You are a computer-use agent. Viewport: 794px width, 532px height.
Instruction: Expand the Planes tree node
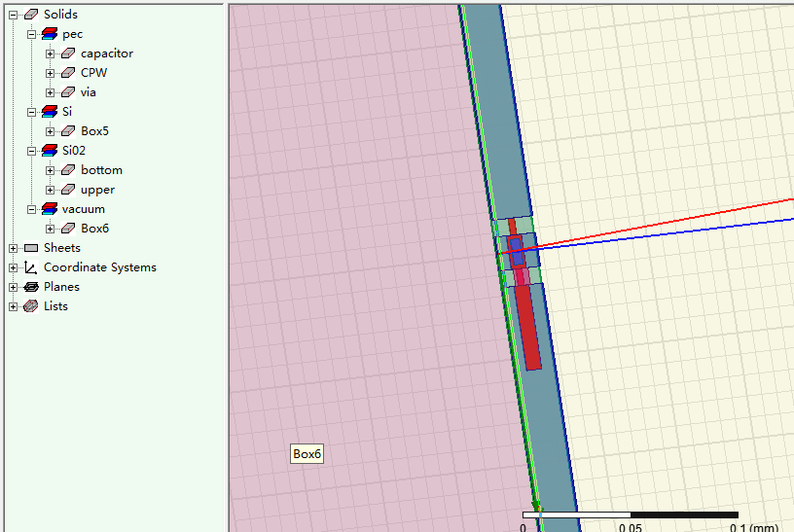pos(14,287)
